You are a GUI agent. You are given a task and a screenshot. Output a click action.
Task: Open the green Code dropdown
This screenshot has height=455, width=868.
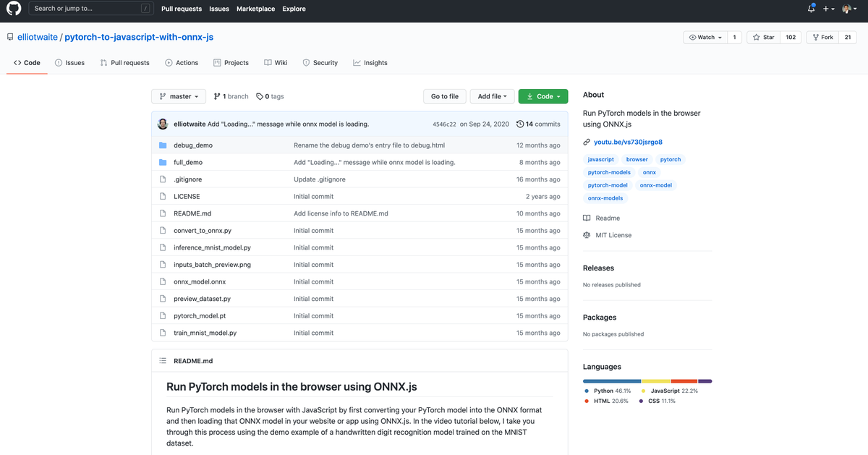coord(542,95)
